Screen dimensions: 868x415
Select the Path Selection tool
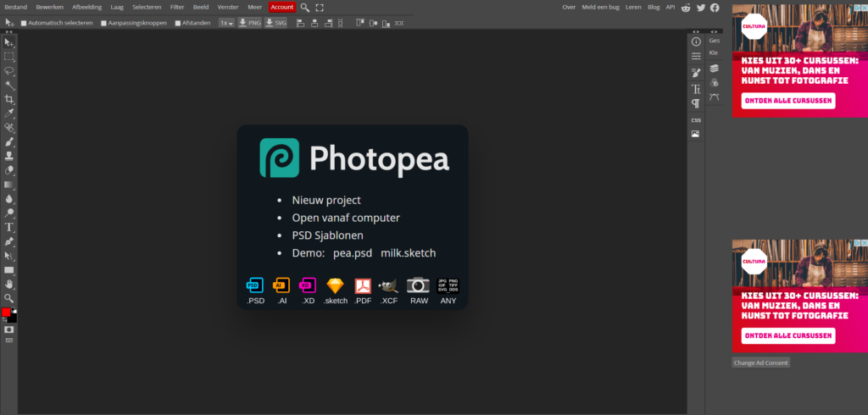8,256
